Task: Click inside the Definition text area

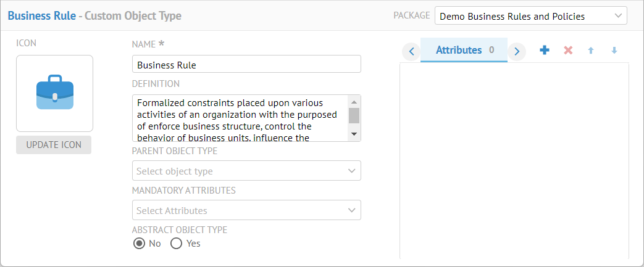Action: coord(240,118)
